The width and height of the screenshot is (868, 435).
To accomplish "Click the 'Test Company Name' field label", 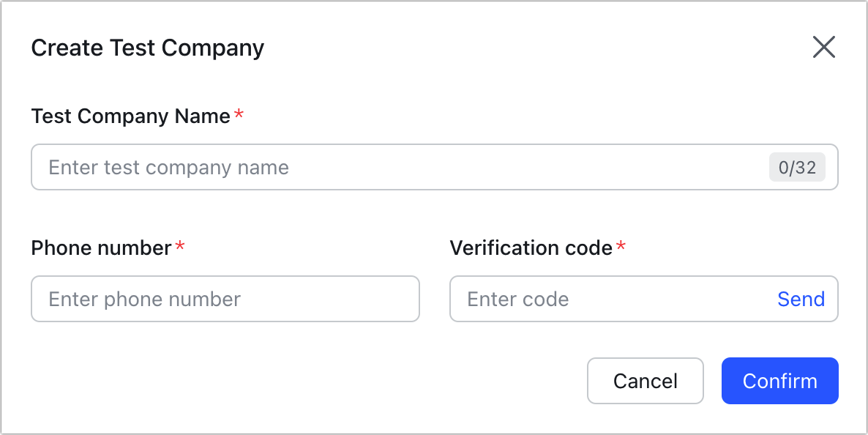I will 131,116.
